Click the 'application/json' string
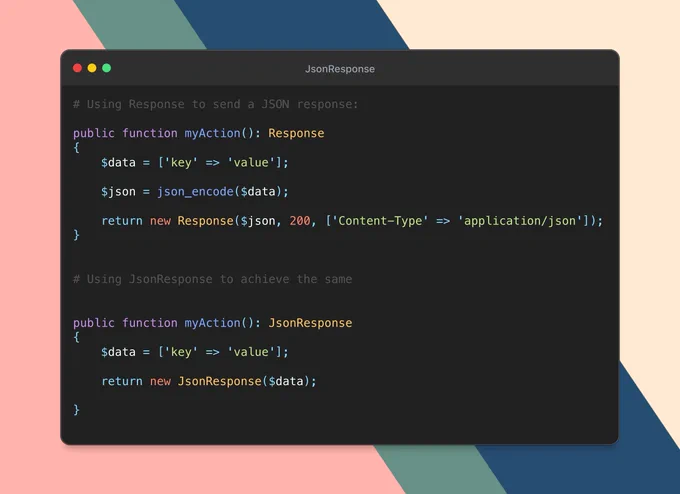This screenshot has width=680, height=494. coord(520,221)
